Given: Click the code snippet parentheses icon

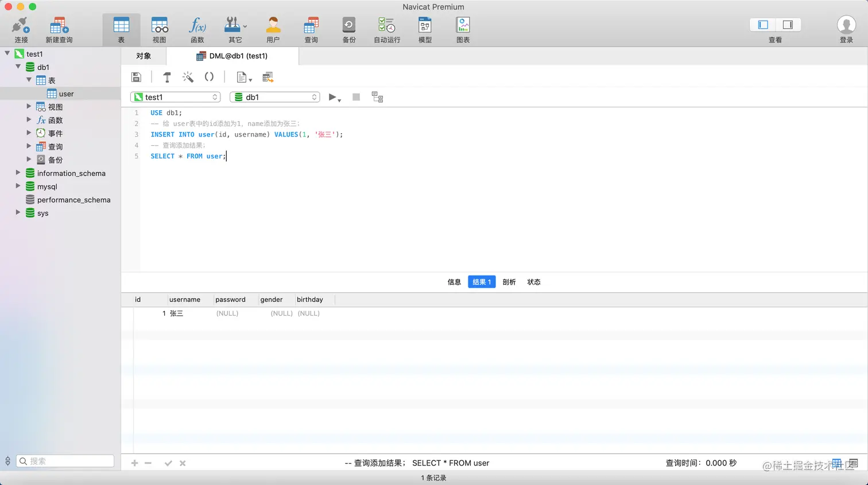Looking at the screenshot, I should 209,77.
